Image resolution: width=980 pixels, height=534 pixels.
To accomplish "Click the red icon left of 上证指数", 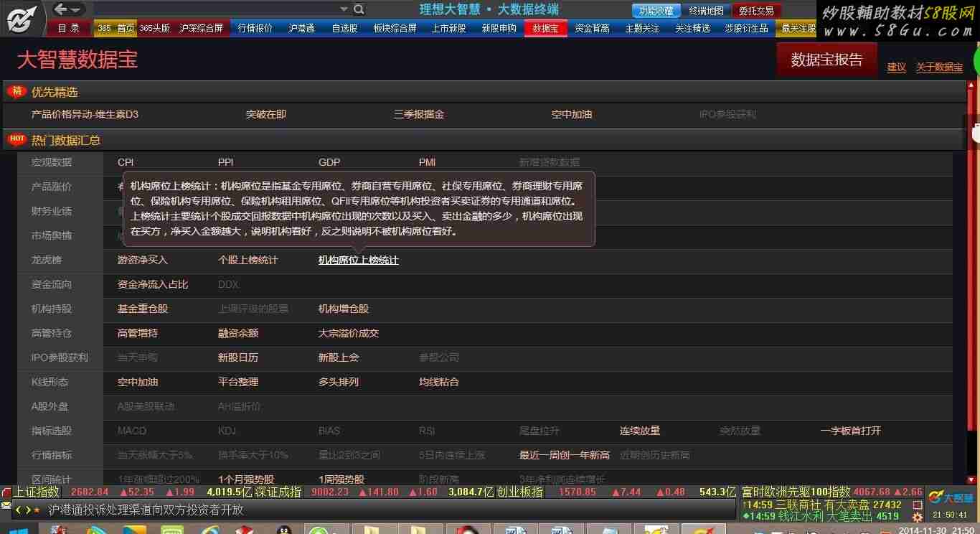I will [6, 492].
